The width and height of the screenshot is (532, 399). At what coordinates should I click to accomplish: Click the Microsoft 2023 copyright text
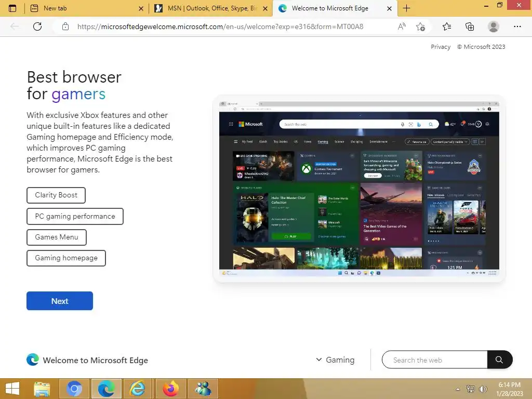(x=481, y=47)
